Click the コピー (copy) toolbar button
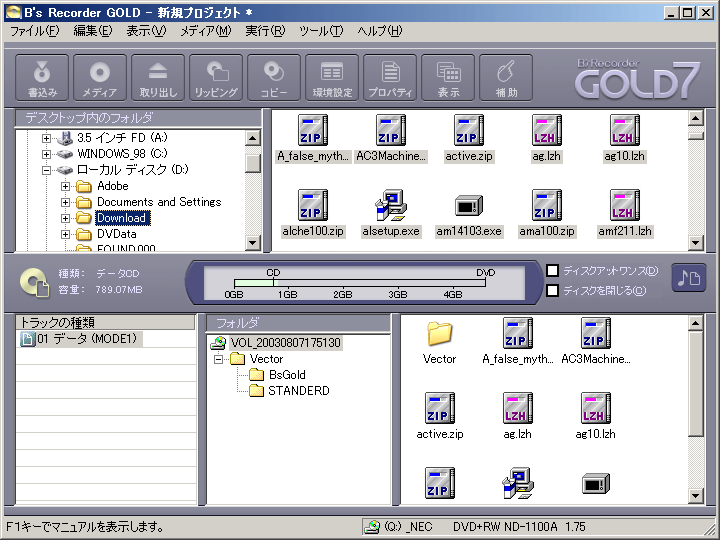Screen dimensions: 720x540 (274, 77)
